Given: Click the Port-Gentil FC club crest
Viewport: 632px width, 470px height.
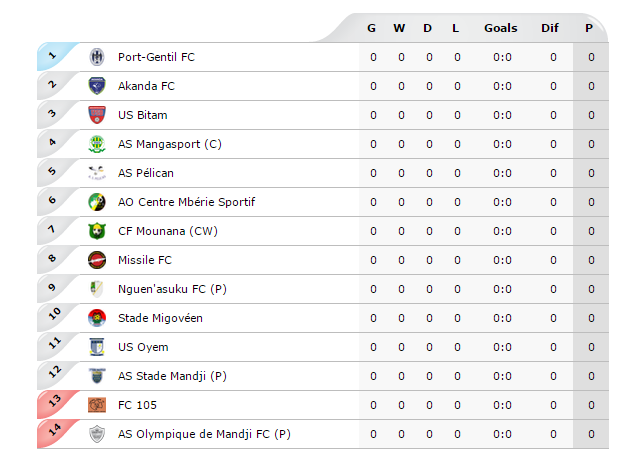Looking at the screenshot, I should [97, 57].
